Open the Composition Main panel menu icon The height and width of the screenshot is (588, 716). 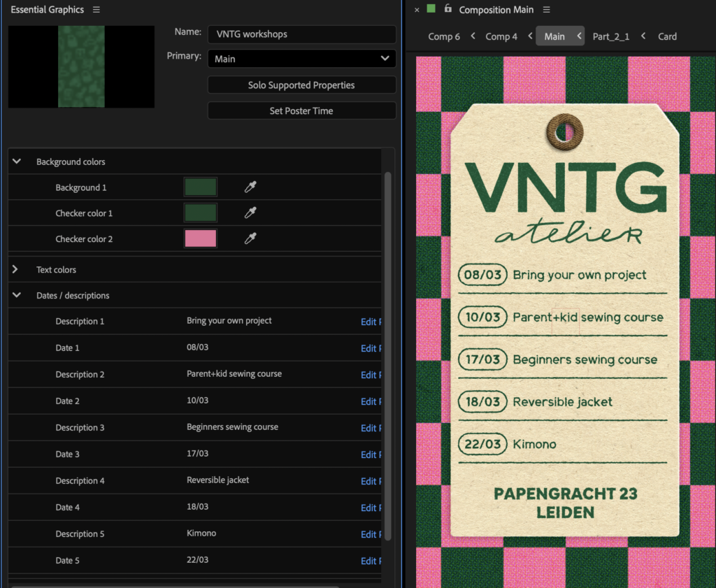[x=547, y=10]
